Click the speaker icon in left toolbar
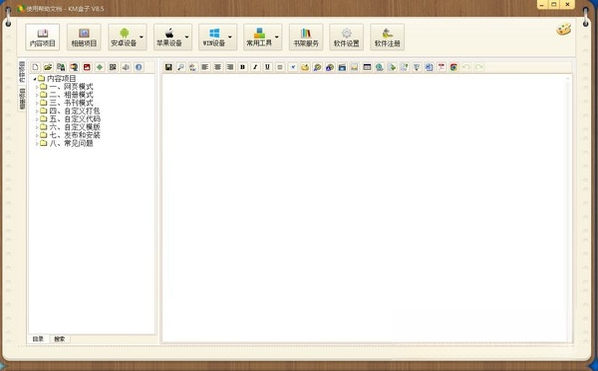The width and height of the screenshot is (598, 371). point(125,67)
